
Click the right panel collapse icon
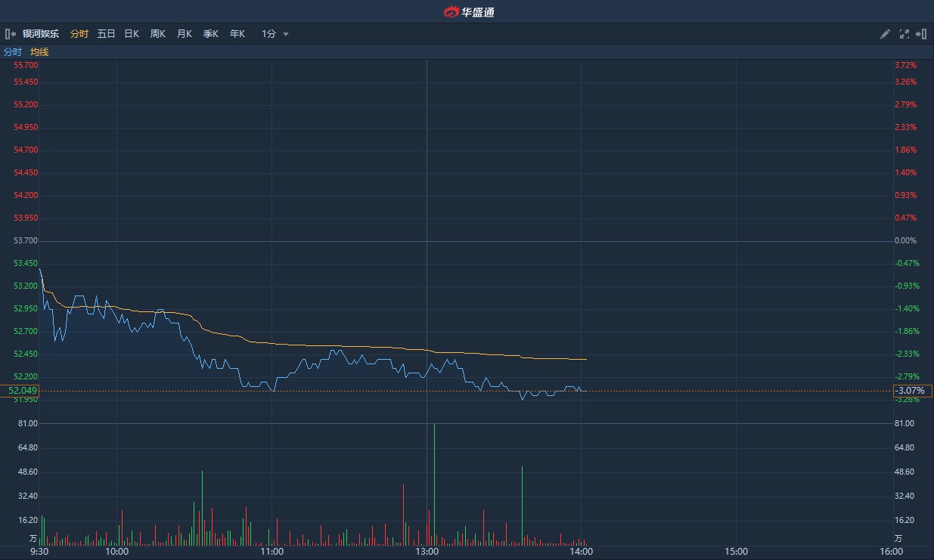(x=921, y=34)
